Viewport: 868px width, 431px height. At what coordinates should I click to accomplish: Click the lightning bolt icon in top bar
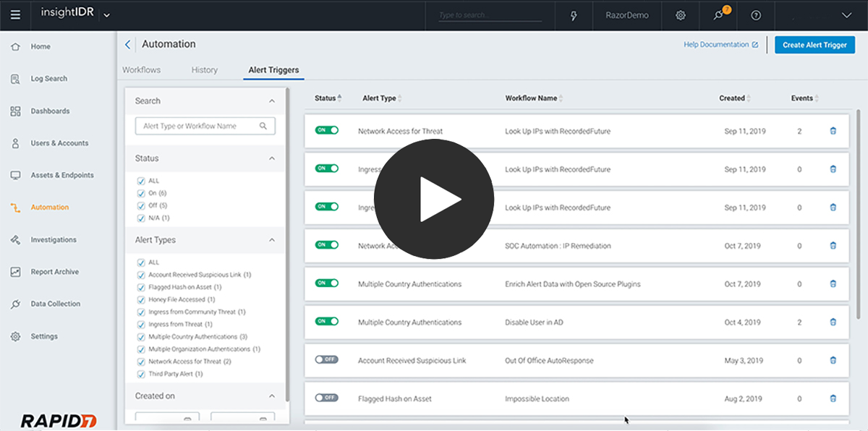(574, 15)
